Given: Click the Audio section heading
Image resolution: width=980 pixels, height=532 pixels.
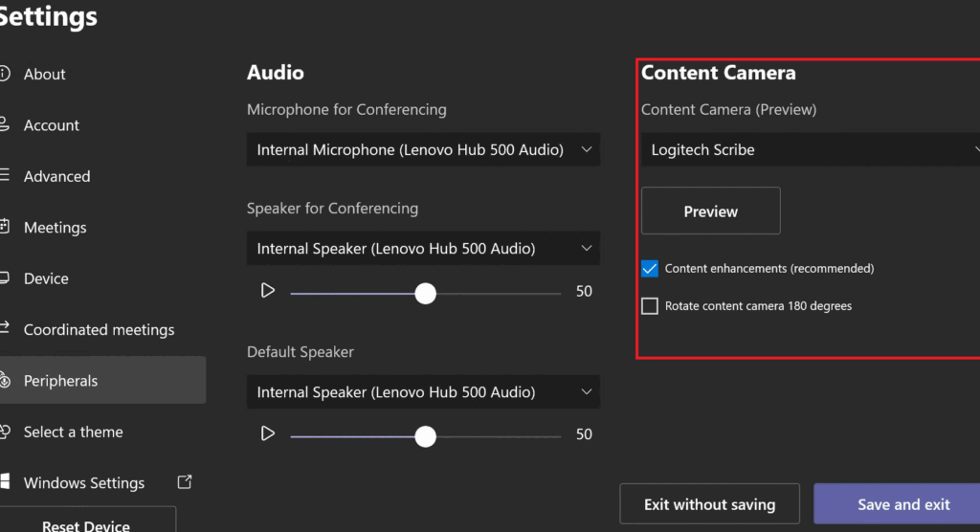Looking at the screenshot, I should pyautogui.click(x=275, y=73).
